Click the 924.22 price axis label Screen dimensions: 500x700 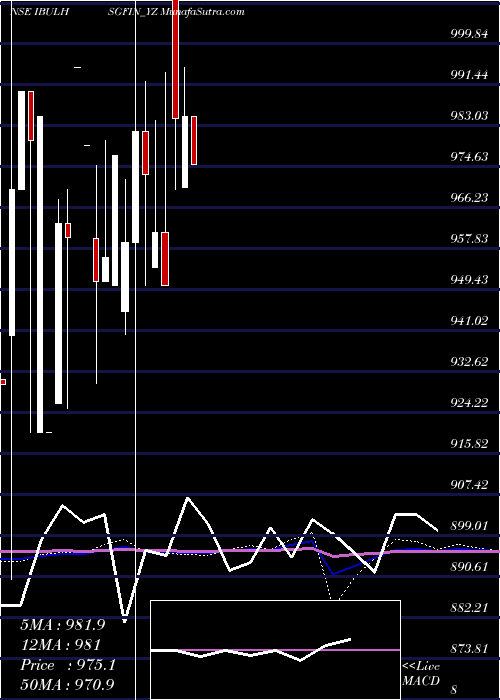(x=469, y=403)
